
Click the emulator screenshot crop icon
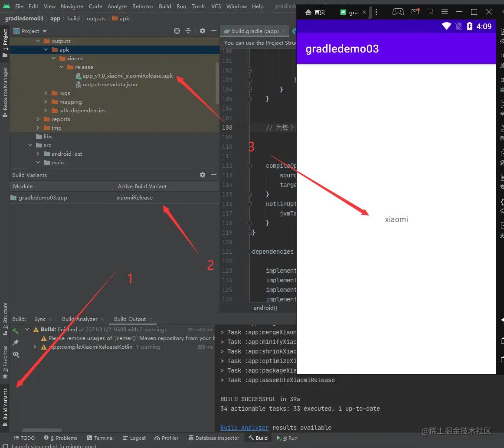(430, 12)
